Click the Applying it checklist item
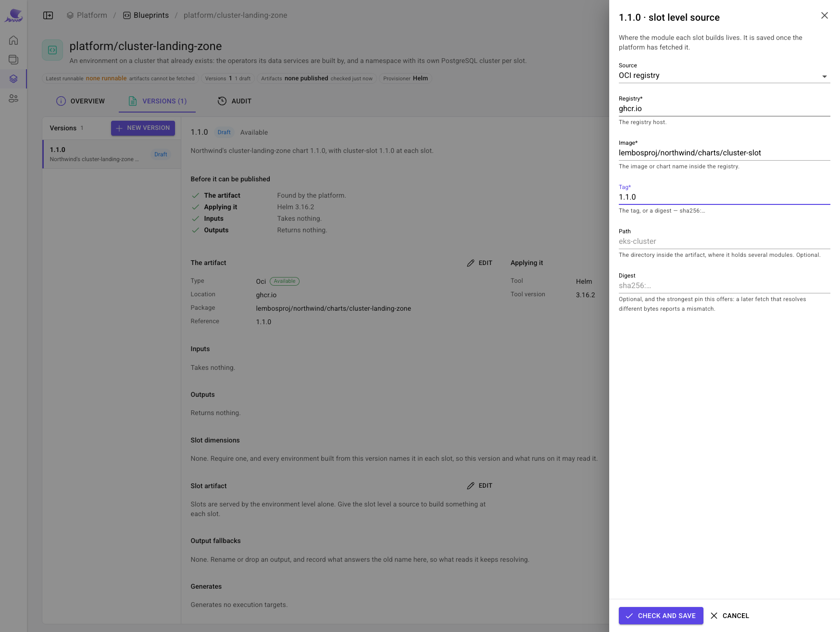840x632 pixels. pos(221,207)
